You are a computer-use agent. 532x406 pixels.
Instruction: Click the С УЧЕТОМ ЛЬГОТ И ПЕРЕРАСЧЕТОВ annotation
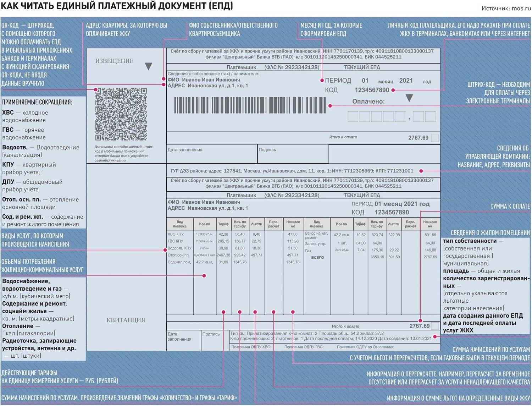tap(440, 354)
